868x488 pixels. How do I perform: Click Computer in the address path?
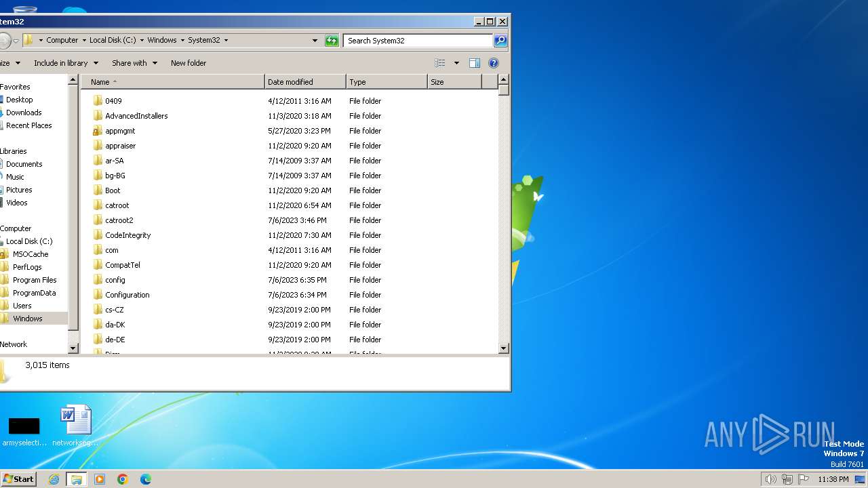[62, 41]
